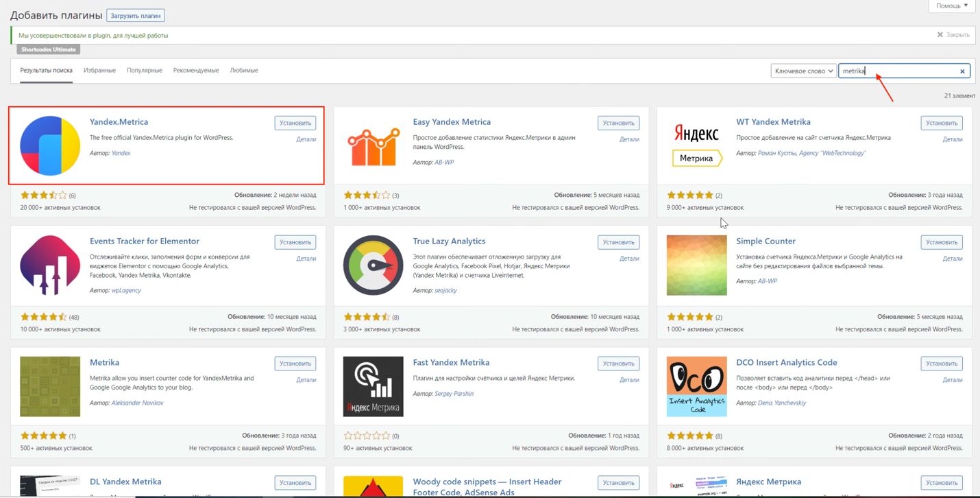Click author link Sergey Parshin
980x498 pixels.
[x=454, y=394]
